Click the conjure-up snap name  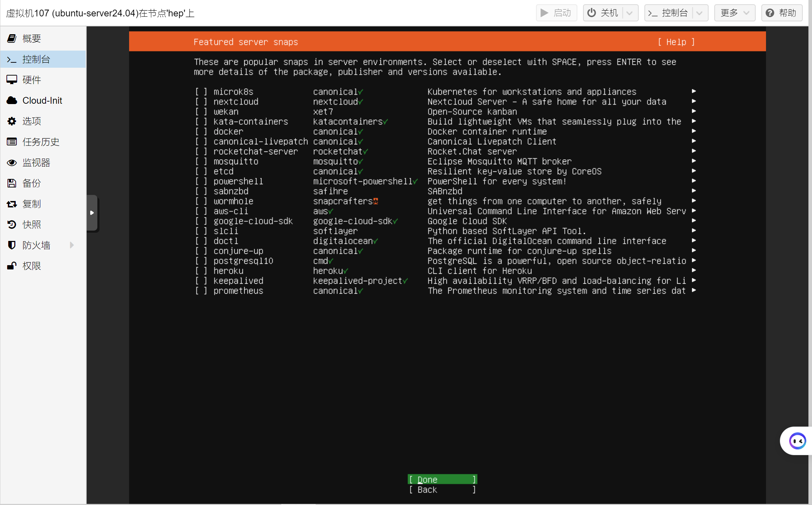(239, 251)
